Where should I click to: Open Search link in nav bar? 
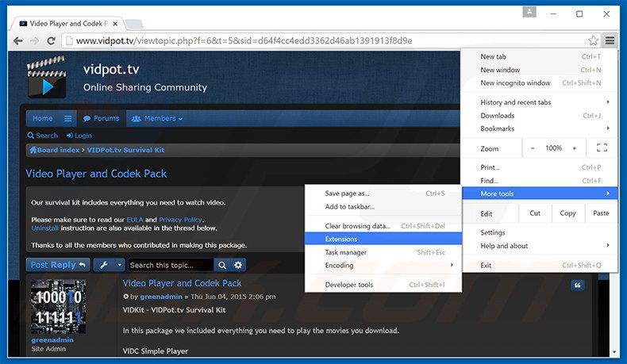(x=42, y=136)
